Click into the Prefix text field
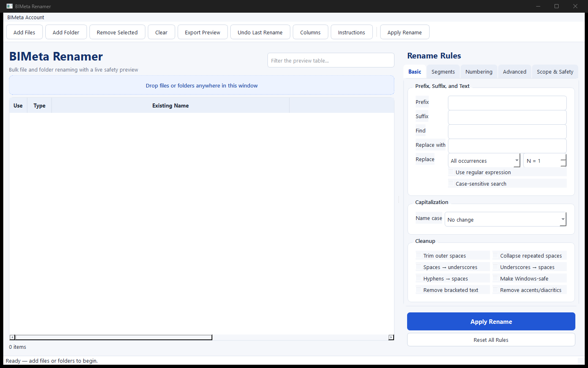 tap(507, 103)
